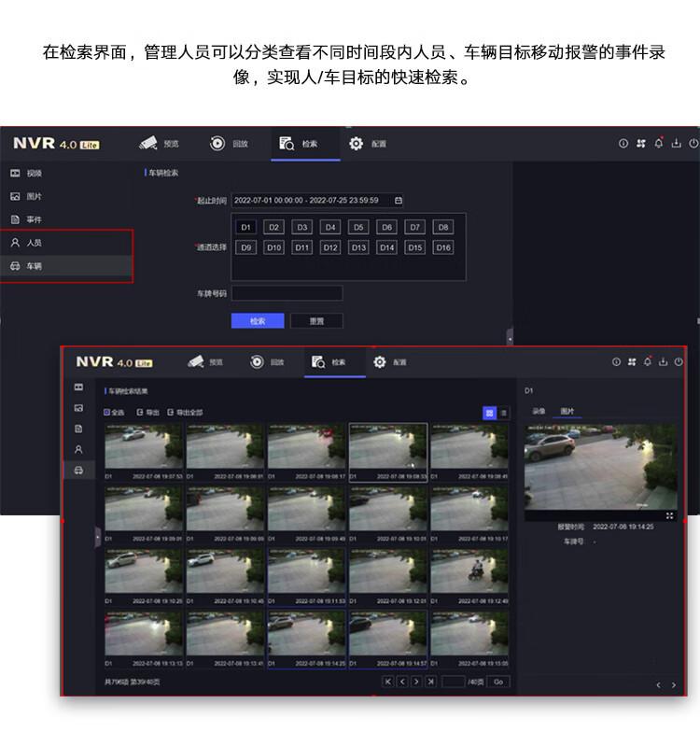Click the 重置 reset button
The height and width of the screenshot is (746, 700).
coord(316,320)
